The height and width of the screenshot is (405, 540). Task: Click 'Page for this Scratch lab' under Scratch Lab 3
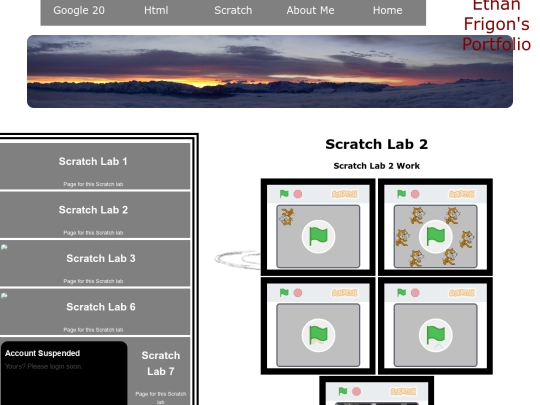(x=93, y=281)
